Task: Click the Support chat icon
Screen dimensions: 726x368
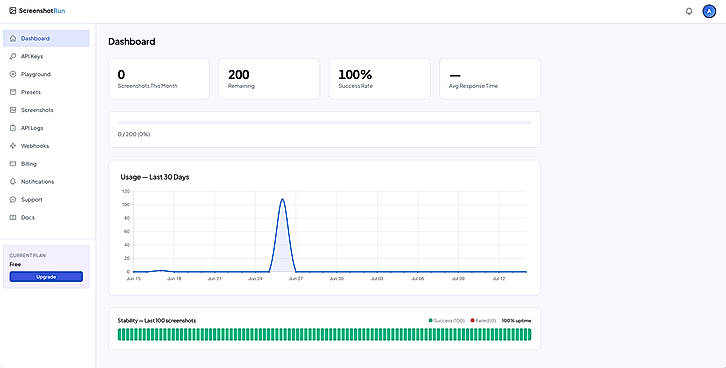Action: pos(13,200)
